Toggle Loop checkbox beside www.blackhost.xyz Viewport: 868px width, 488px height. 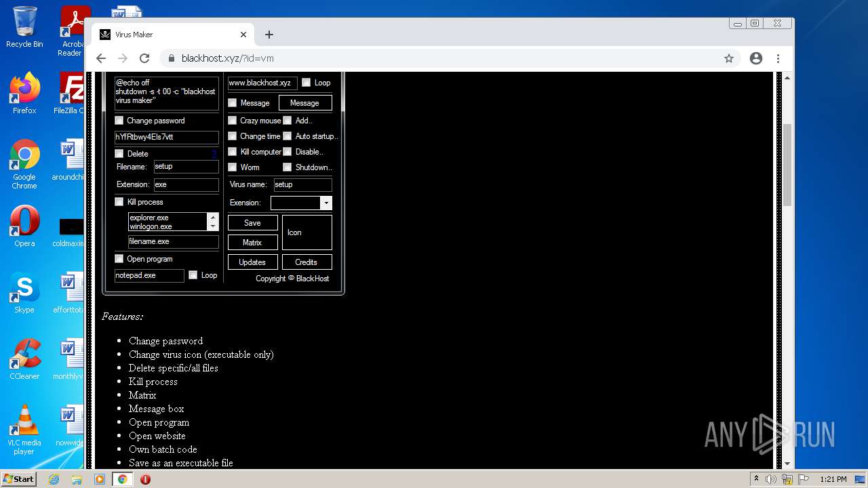point(307,83)
